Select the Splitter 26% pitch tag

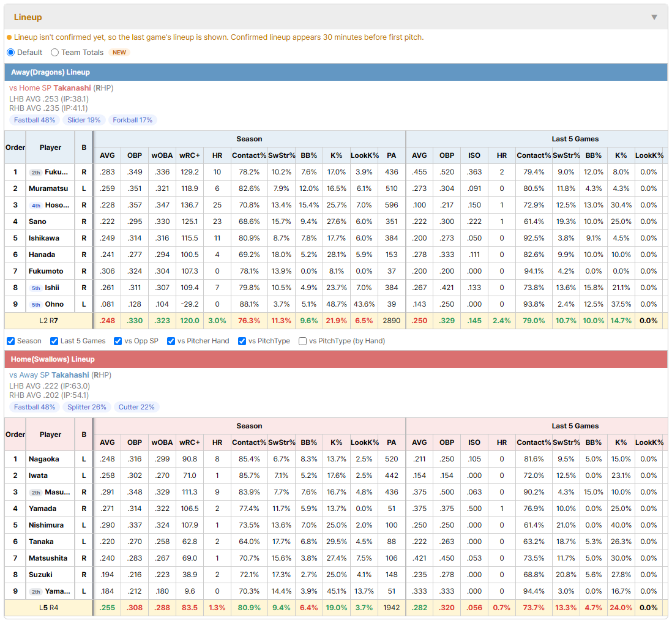(x=87, y=407)
